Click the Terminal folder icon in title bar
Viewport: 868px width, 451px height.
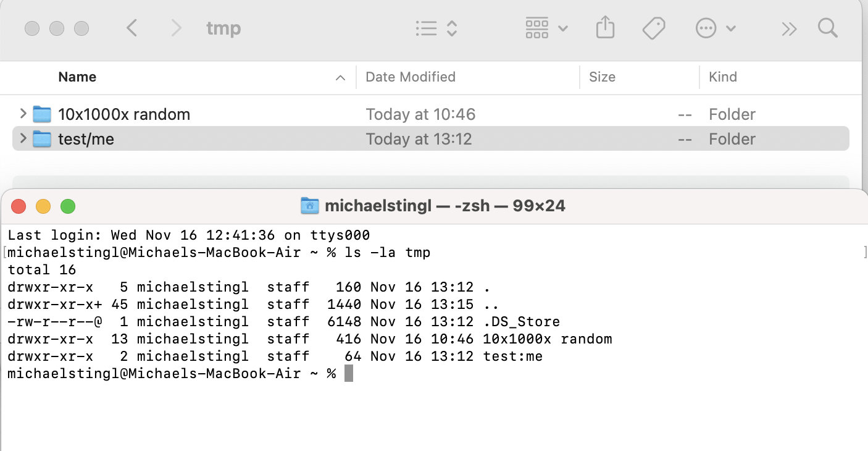[x=310, y=206]
